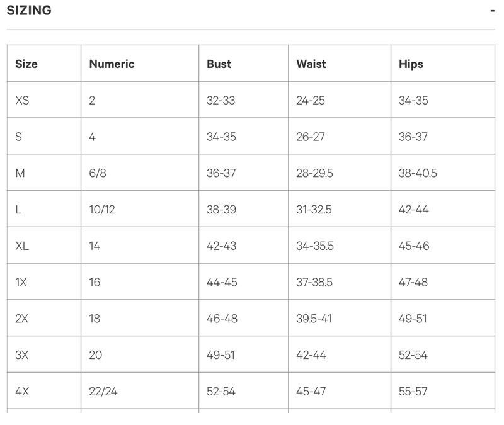504x425 pixels.
Task: Click the Numeric column header
Action: pos(112,64)
